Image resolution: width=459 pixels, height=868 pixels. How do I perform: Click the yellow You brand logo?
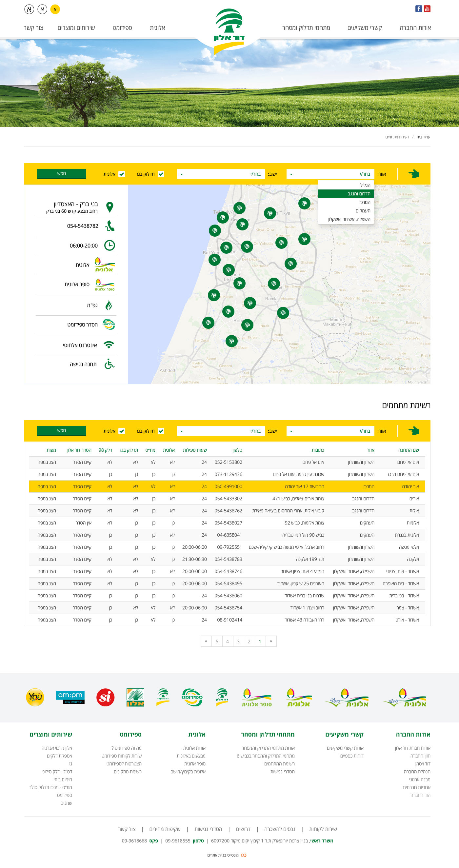35,697
